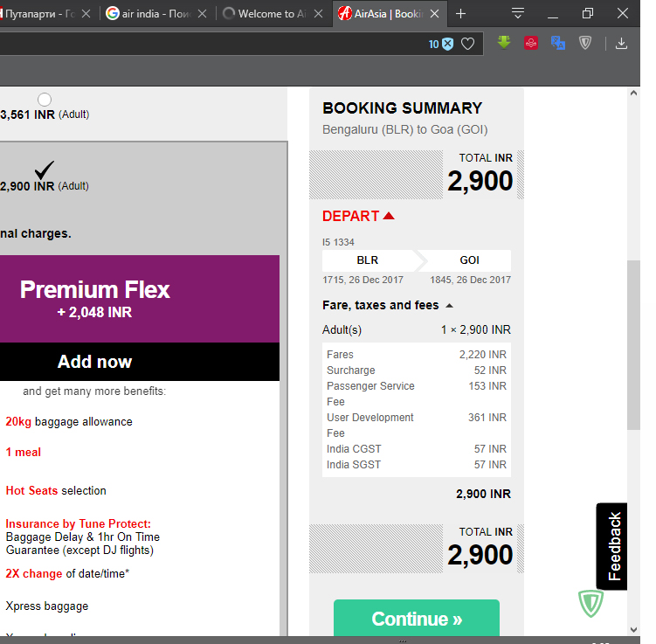656x644 pixels.
Task: Select the 2,900 INR fare checkmark
Action: (x=45, y=170)
